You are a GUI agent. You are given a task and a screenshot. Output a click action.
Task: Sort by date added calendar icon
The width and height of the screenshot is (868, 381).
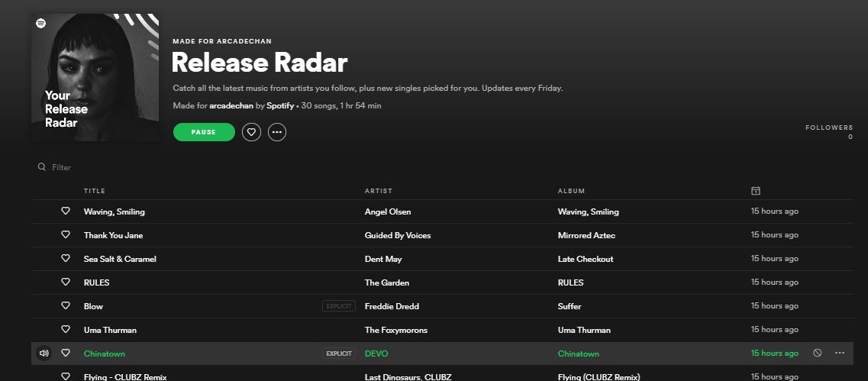pyautogui.click(x=756, y=191)
